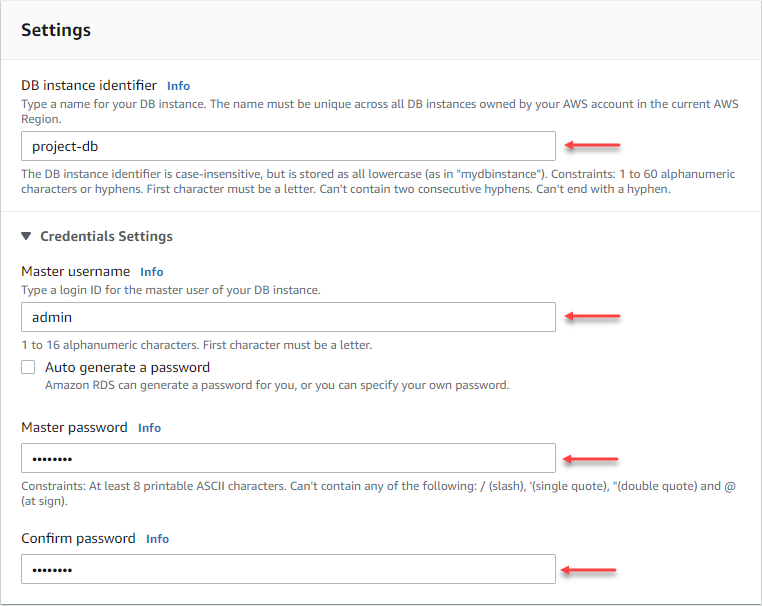Image resolution: width=762 pixels, height=606 pixels.
Task: Click the DB instance identifier label text
Action: [x=89, y=85]
